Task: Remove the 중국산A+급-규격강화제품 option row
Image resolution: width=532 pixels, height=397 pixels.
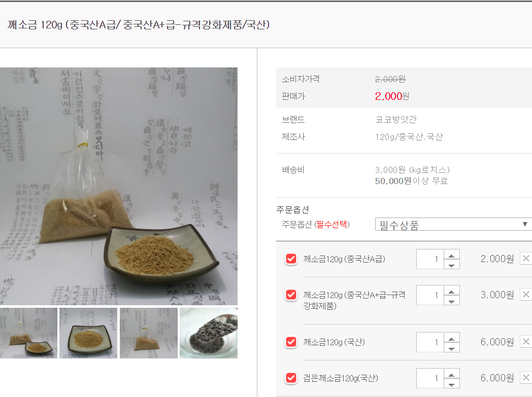Action: pos(526,295)
